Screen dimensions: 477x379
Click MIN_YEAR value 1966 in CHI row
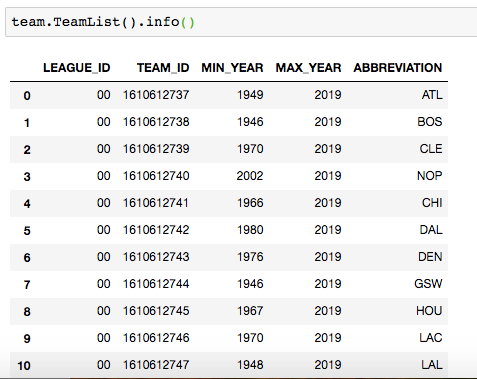click(250, 203)
